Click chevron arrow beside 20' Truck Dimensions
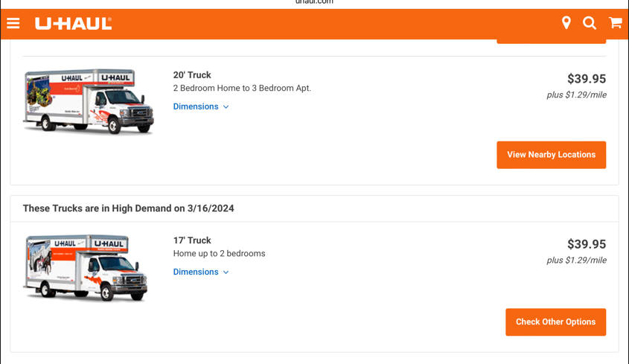Screen dimensions: 629x364 (226, 106)
